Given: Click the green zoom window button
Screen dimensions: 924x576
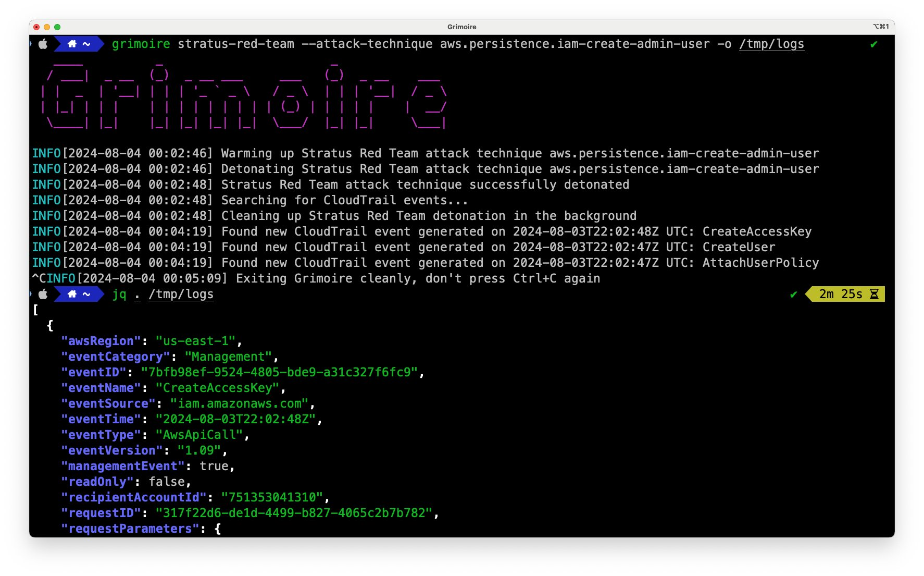Looking at the screenshot, I should pyautogui.click(x=57, y=27).
